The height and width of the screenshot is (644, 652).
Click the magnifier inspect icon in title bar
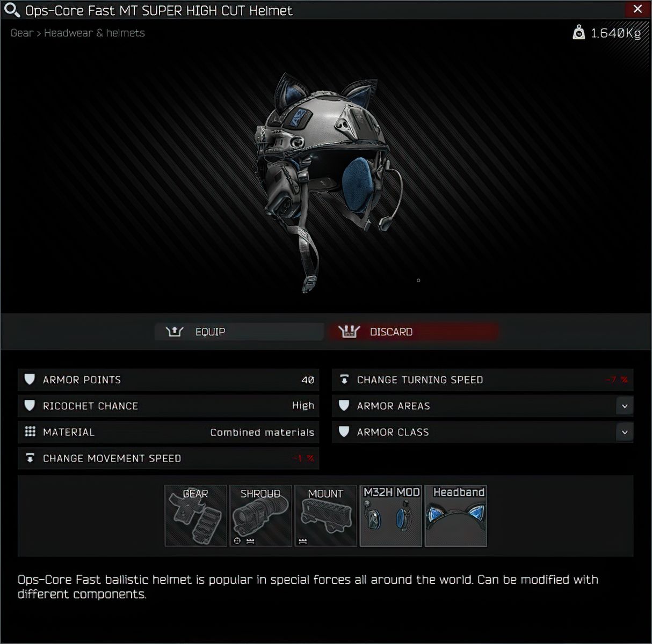[x=12, y=10]
